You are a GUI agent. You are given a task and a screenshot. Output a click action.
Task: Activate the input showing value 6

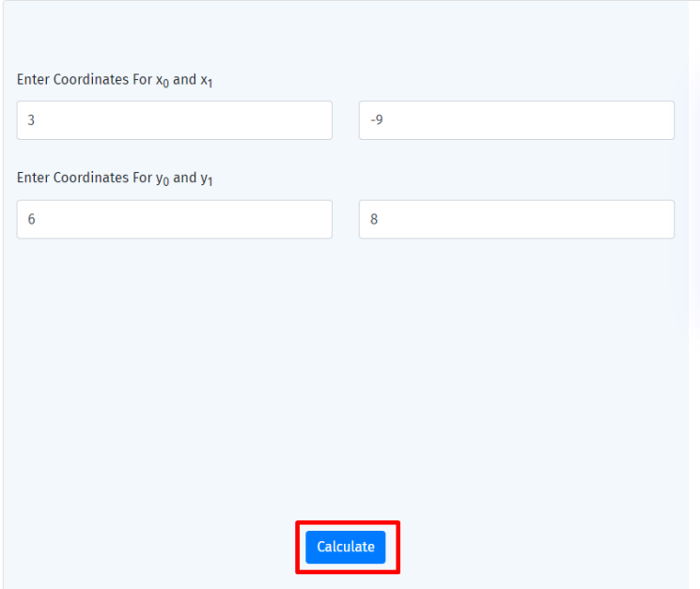pyautogui.click(x=174, y=219)
